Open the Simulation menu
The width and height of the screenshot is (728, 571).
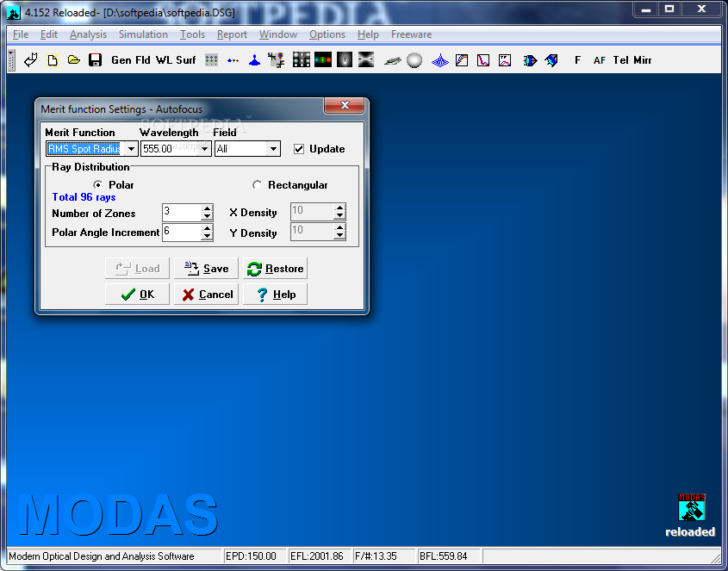pyautogui.click(x=143, y=34)
